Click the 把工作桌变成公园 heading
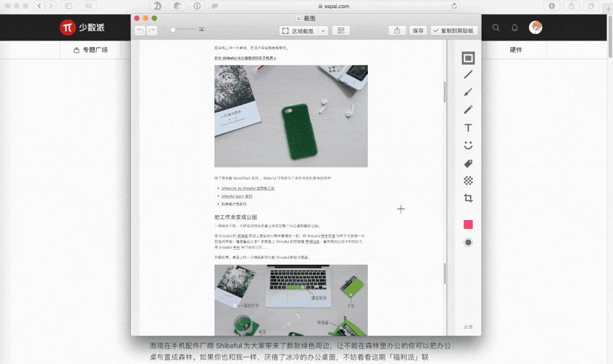 coord(235,217)
